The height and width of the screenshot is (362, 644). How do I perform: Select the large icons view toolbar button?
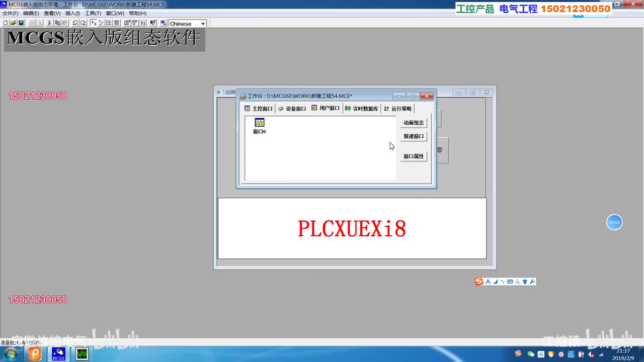(x=94, y=23)
